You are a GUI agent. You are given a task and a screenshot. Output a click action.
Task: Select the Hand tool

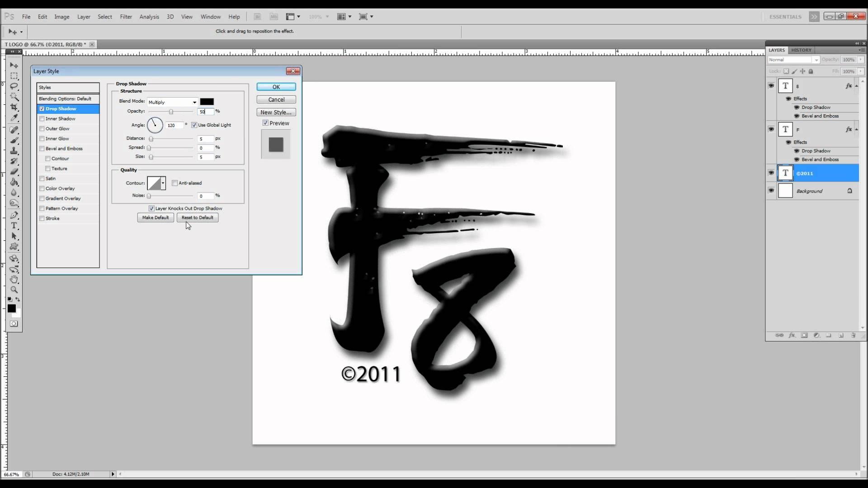14,279
